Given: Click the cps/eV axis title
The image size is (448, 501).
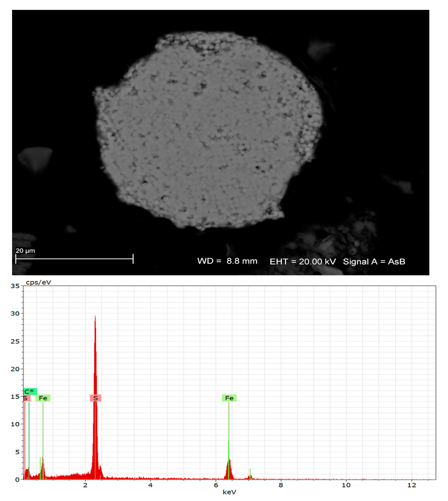Looking at the screenshot, I should [38, 282].
